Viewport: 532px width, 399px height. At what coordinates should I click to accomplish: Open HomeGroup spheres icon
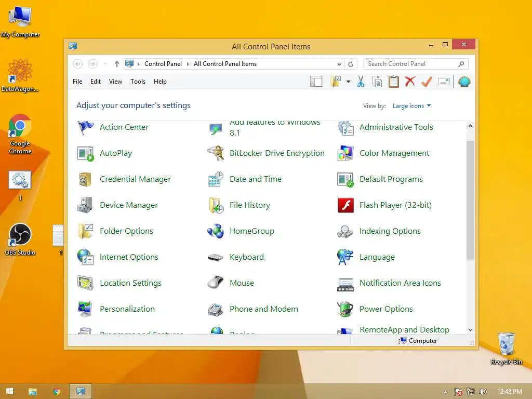[216, 231]
